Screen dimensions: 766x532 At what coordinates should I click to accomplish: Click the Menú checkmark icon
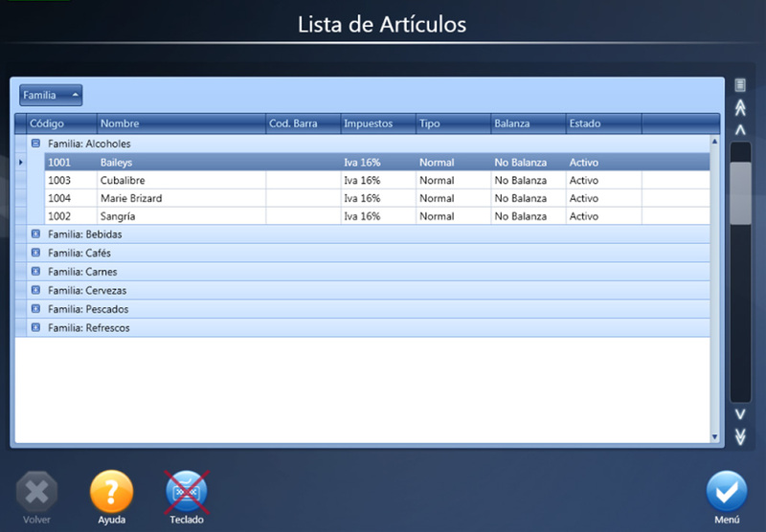727,492
